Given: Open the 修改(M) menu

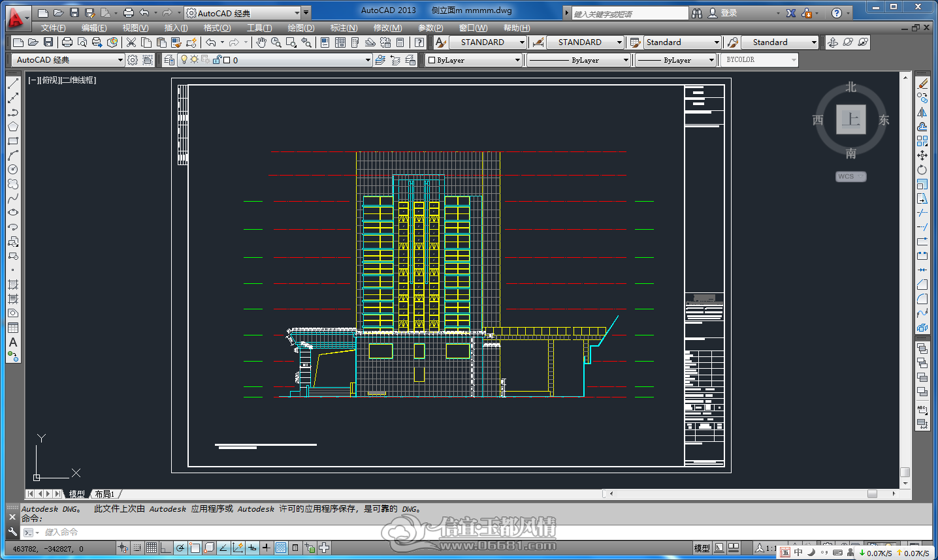Looking at the screenshot, I should (x=387, y=28).
